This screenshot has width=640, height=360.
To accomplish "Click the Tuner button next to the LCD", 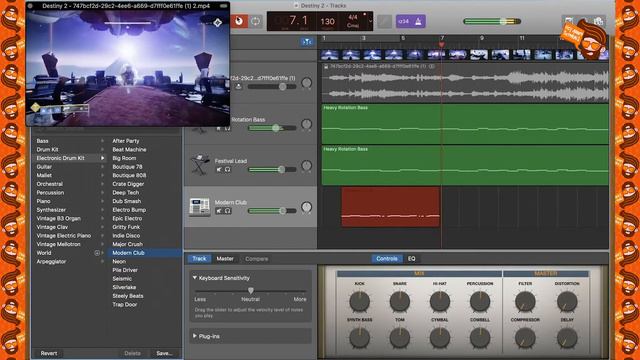I will 384,21.
